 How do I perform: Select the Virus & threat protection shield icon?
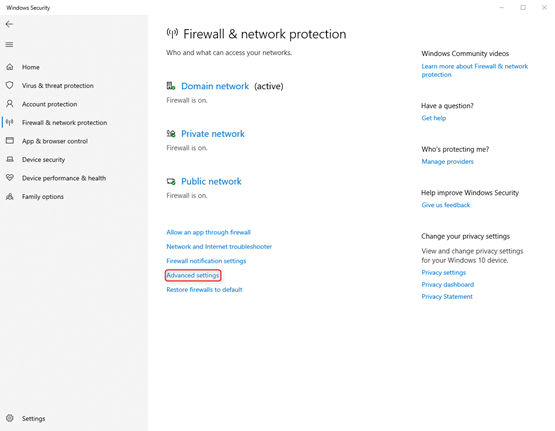(x=10, y=85)
